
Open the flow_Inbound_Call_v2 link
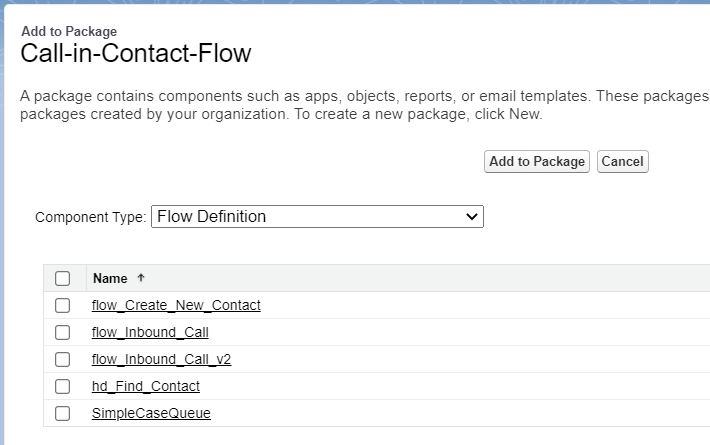162,359
